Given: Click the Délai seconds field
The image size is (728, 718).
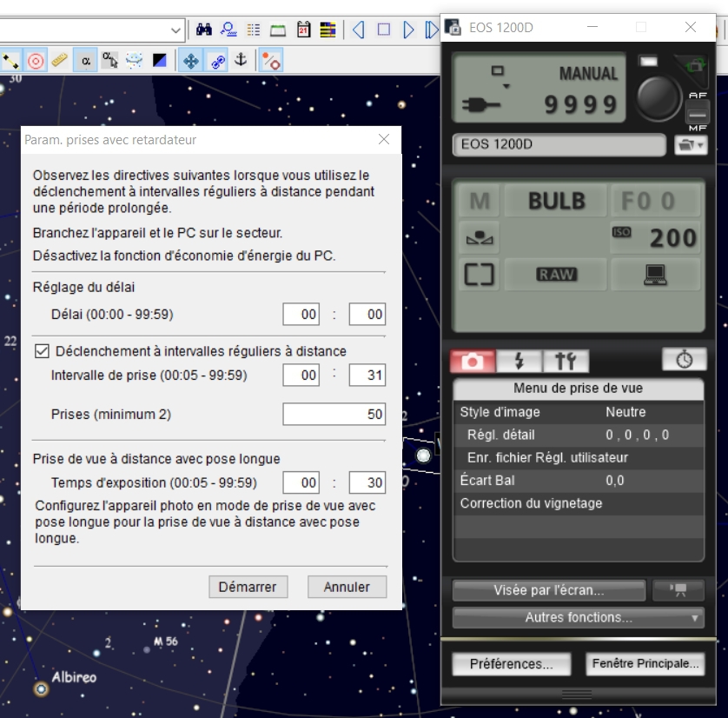Looking at the screenshot, I should (x=367, y=315).
